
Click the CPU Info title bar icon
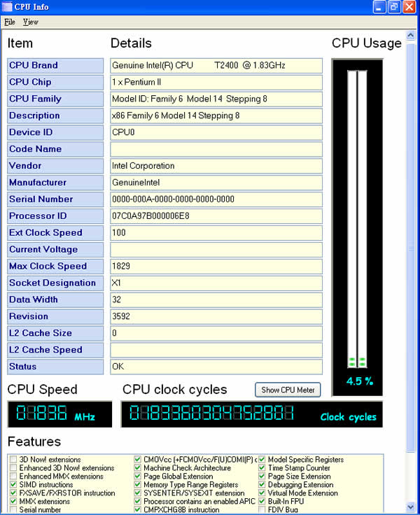point(6,6)
